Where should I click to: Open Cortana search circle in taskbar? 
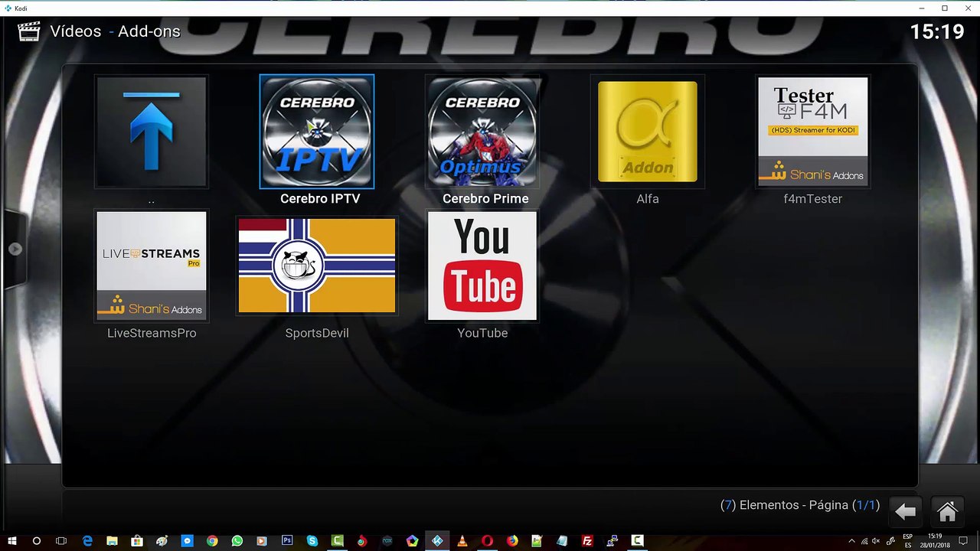click(36, 541)
